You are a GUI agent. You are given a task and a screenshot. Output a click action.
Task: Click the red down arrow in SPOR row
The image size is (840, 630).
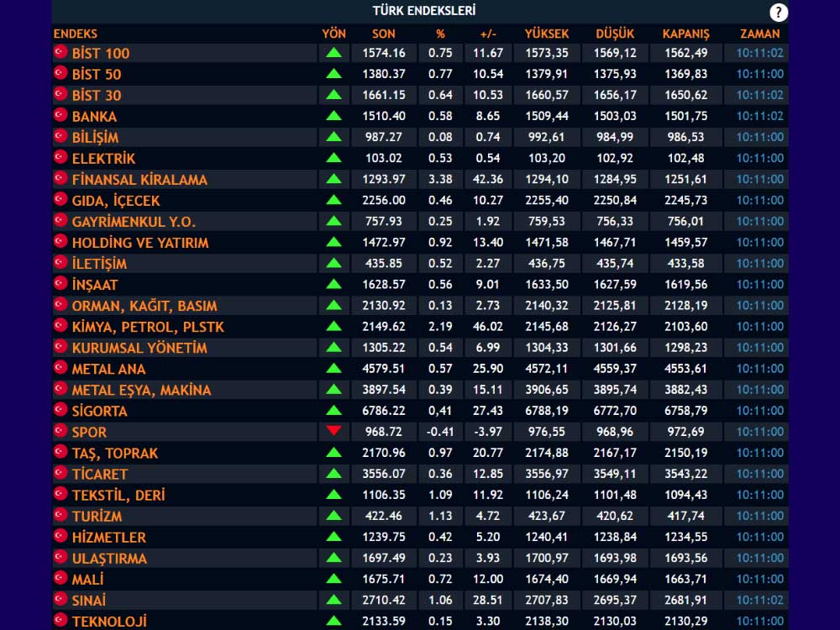coord(333,430)
